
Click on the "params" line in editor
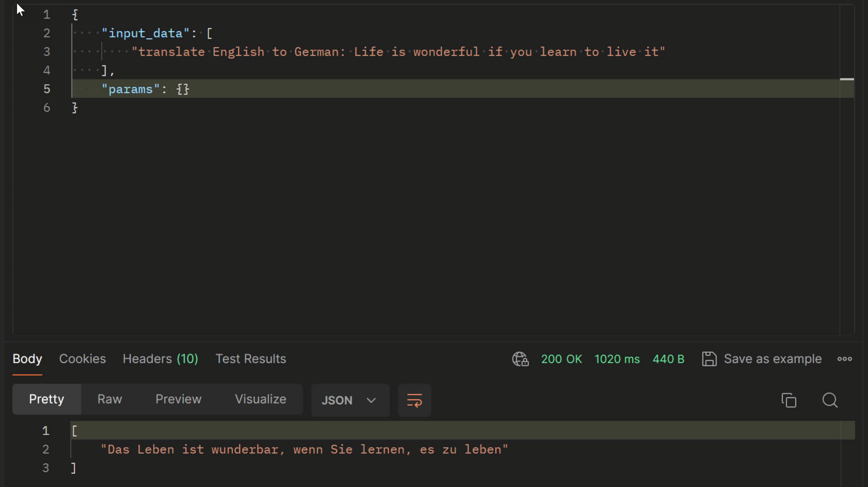[145, 89]
